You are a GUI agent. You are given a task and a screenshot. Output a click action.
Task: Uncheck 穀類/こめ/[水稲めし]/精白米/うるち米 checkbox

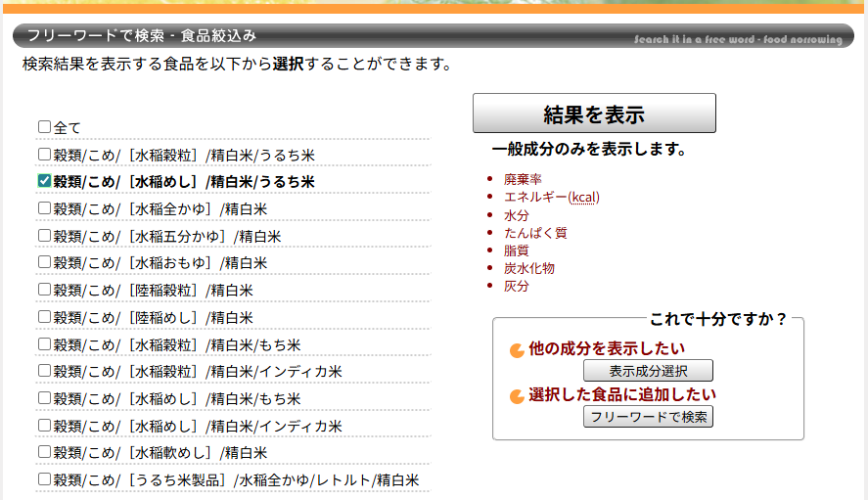click(44, 181)
